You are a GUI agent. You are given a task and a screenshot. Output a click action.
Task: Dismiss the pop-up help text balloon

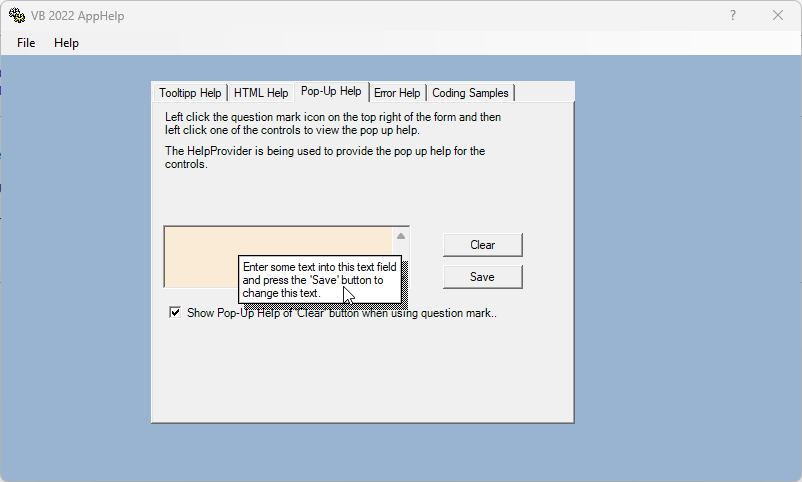coord(320,279)
